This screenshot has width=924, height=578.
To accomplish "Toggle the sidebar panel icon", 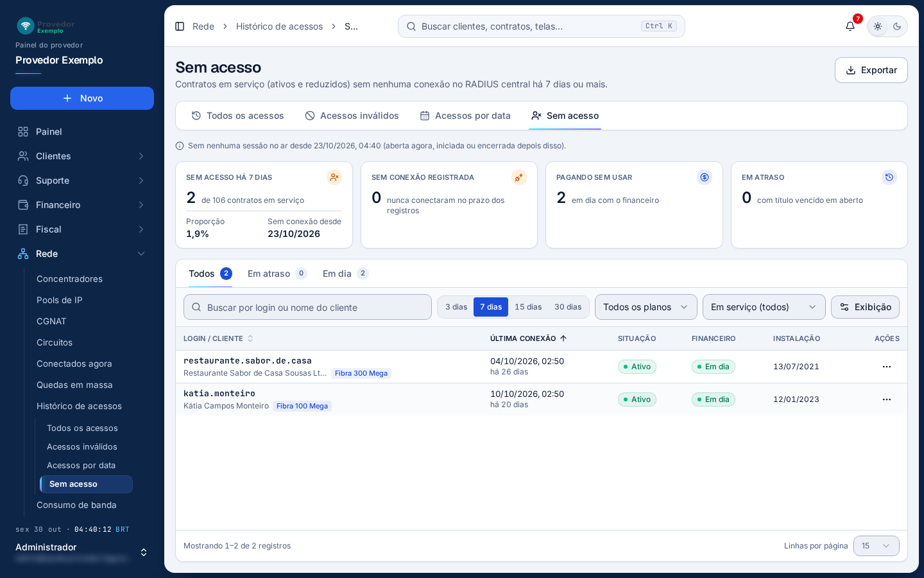I will tap(180, 26).
